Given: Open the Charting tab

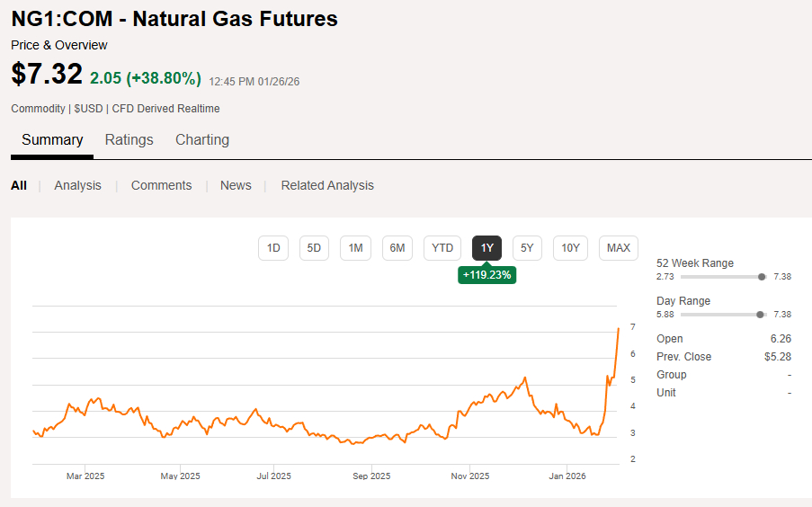Looking at the screenshot, I should click(x=202, y=140).
